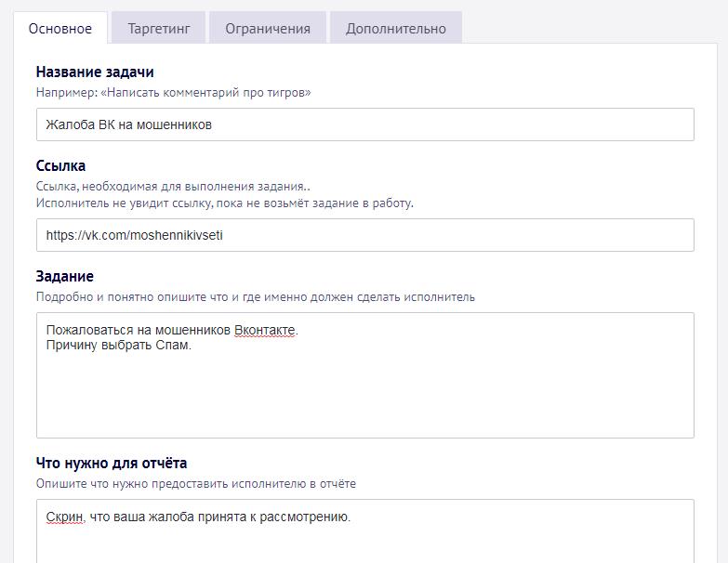
Task: Click hint 'Подробно и понятно опишите что...'
Action: coord(256,296)
